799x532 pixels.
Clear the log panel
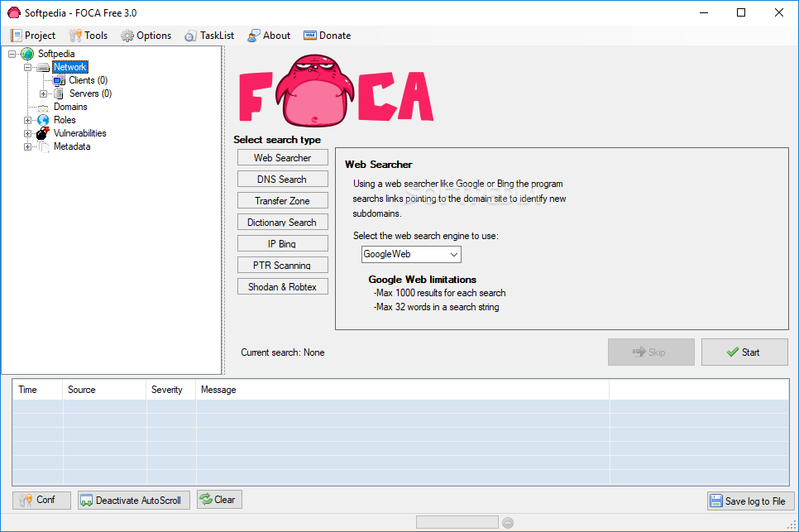click(220, 500)
